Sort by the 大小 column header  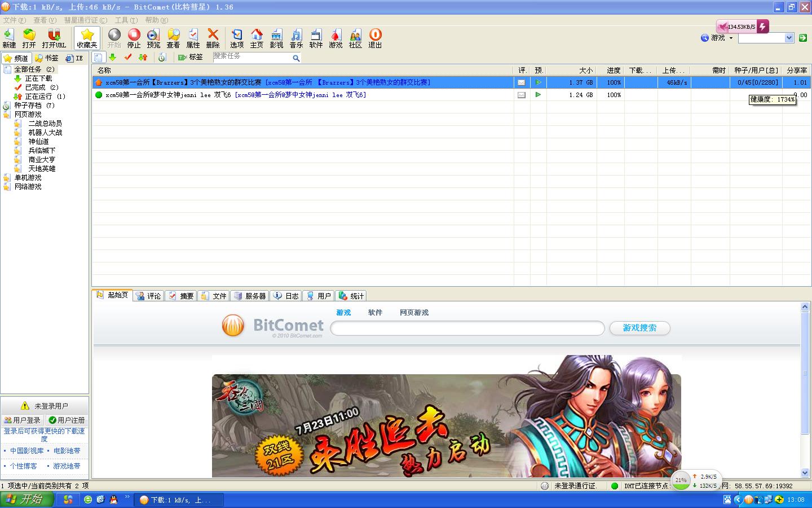(x=571, y=71)
